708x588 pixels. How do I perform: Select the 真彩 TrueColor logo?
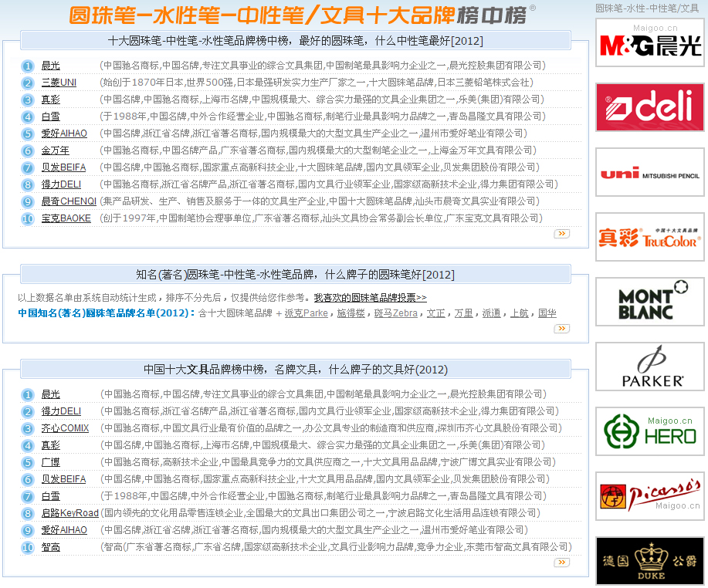tap(650, 237)
